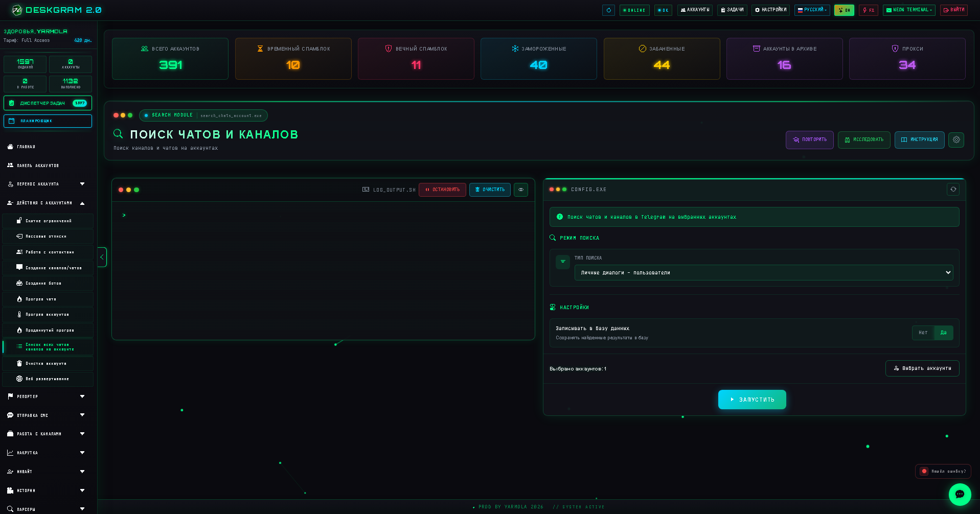Expand the Репортер section
The width and height of the screenshot is (980, 514).
pos(46,396)
